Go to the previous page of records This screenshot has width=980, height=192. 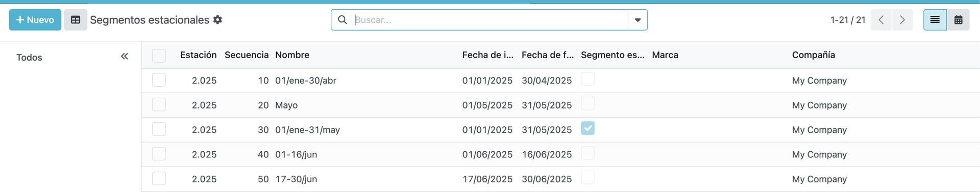[881, 20]
